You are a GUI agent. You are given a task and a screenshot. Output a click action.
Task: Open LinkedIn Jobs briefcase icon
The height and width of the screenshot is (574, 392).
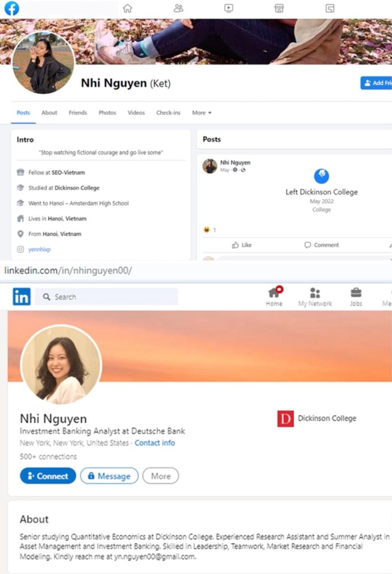pos(356,297)
